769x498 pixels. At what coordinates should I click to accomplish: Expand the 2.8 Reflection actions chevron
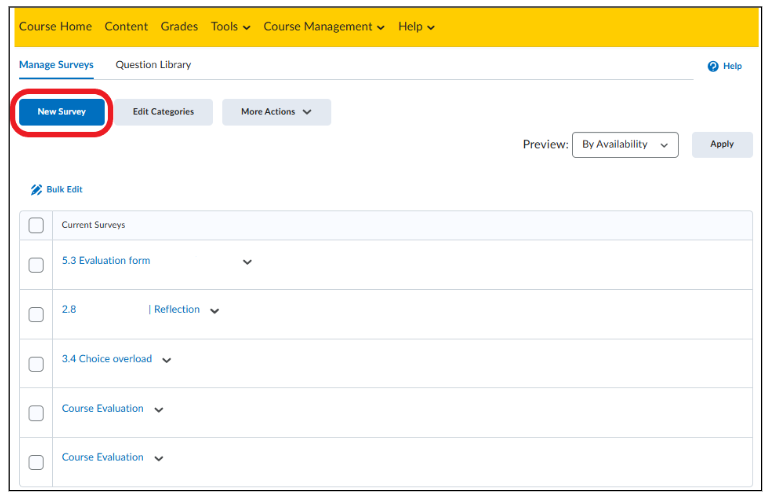pos(214,311)
